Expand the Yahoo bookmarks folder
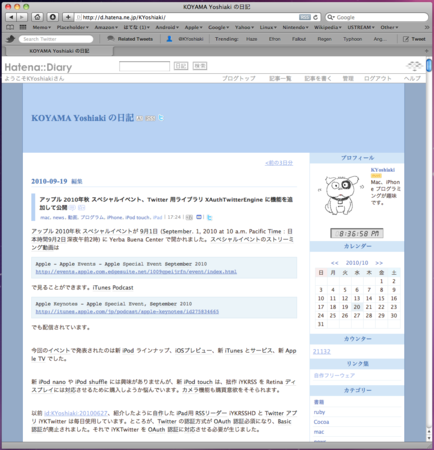Image resolution: width=434 pixels, height=450 pixels. [x=244, y=27]
